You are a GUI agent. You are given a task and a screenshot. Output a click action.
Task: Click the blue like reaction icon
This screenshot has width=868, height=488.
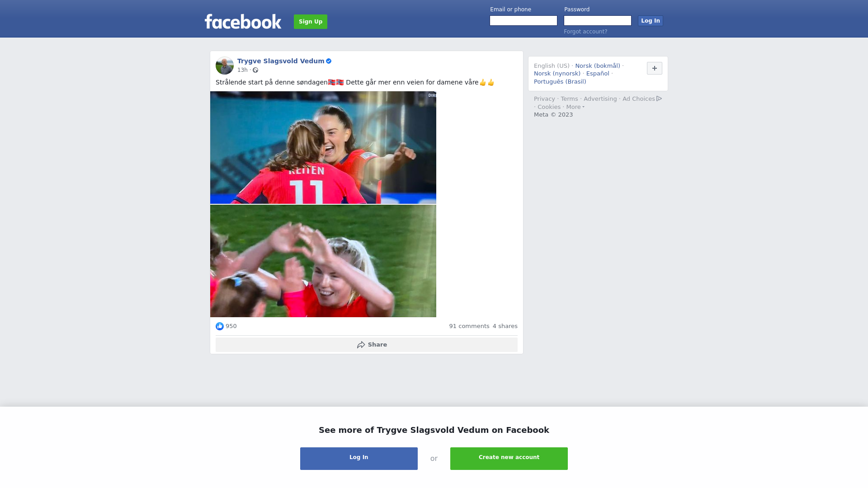pyautogui.click(x=220, y=326)
